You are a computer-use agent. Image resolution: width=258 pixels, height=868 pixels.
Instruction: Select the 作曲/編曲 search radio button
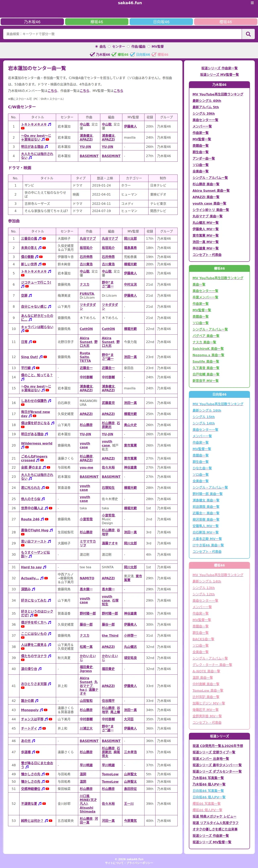pyautogui.click(x=128, y=47)
